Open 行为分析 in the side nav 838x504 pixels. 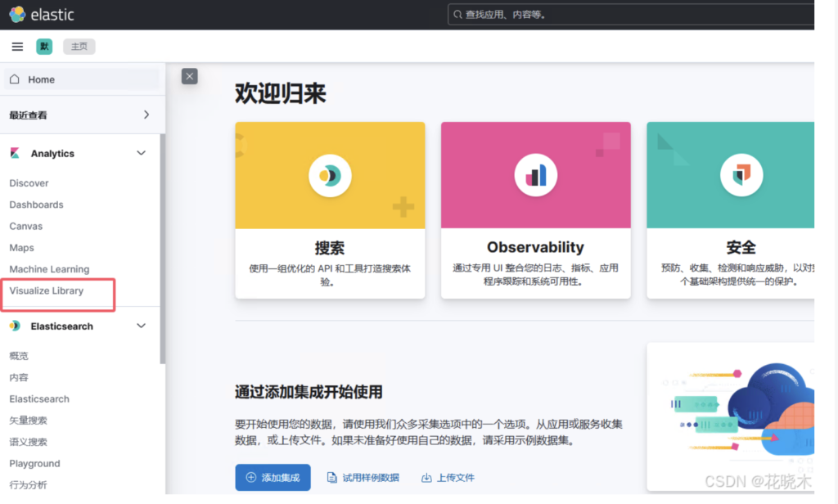29,484
